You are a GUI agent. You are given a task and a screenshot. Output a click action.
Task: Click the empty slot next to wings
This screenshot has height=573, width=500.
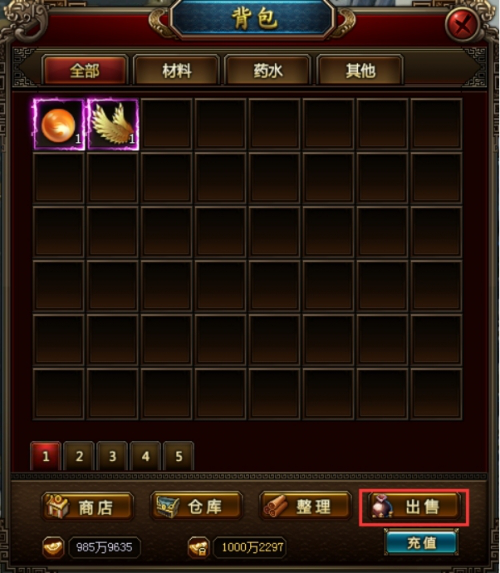166,124
